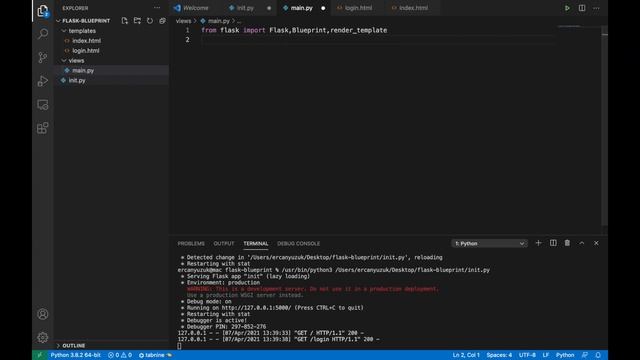Open Explorer more actions ellipsis
This screenshot has width=640, height=360.
157,8
